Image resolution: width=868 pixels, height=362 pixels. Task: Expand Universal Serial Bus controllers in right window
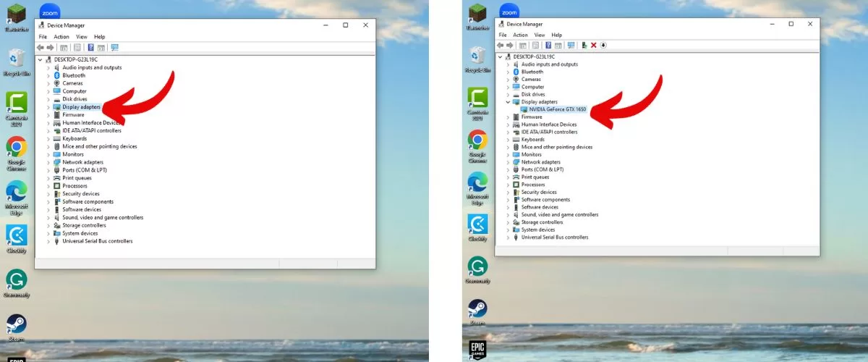click(508, 237)
